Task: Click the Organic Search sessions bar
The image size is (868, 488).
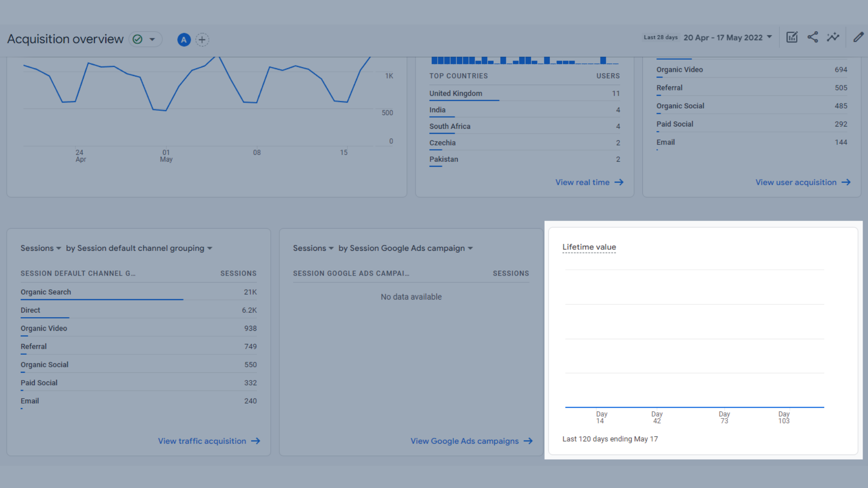Action: [x=102, y=300]
